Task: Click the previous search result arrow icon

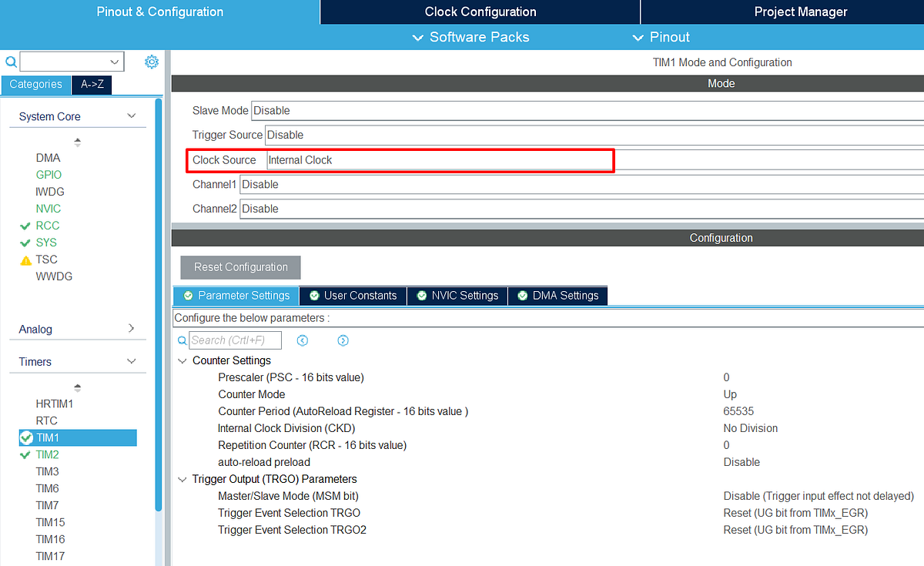Action: point(303,340)
